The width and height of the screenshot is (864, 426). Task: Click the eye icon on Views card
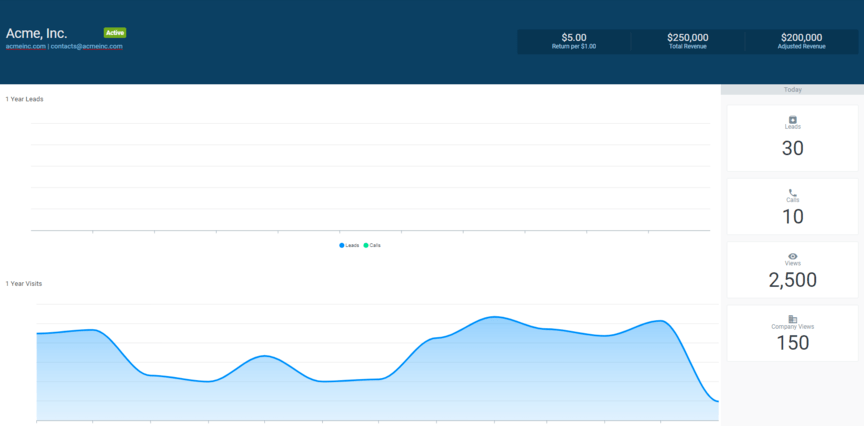coord(793,256)
